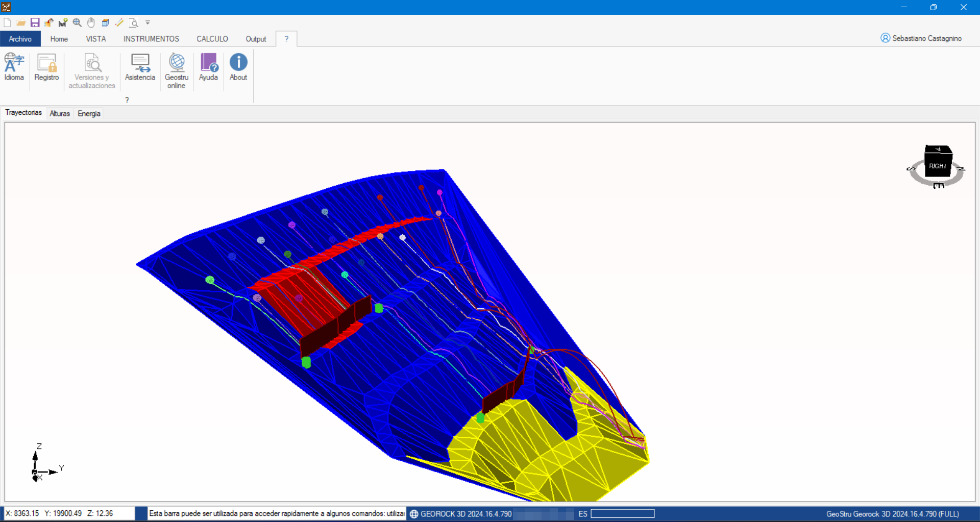
Task: Open the Ayuda help book
Action: [x=208, y=67]
